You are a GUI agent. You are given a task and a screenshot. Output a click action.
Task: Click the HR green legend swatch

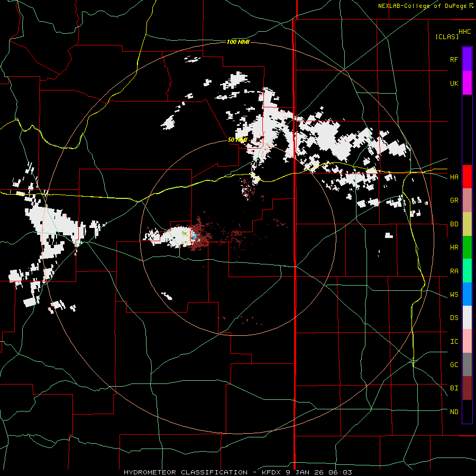coord(467,248)
